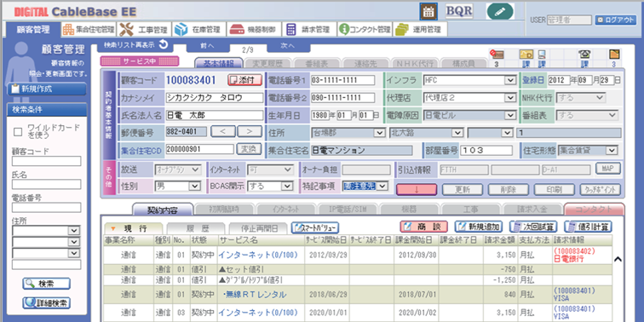Open the コンタクト tab

point(595,209)
